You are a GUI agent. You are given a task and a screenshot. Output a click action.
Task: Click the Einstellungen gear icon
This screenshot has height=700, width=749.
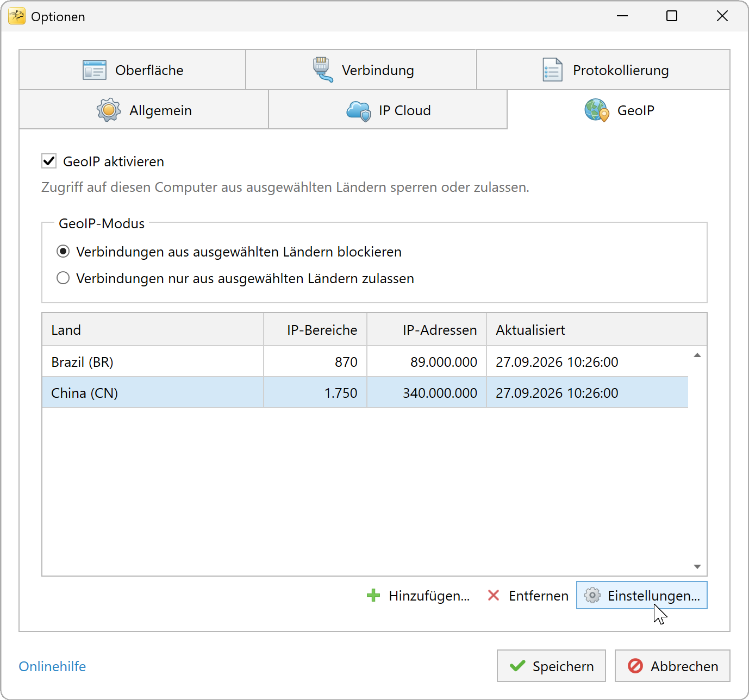[592, 596]
